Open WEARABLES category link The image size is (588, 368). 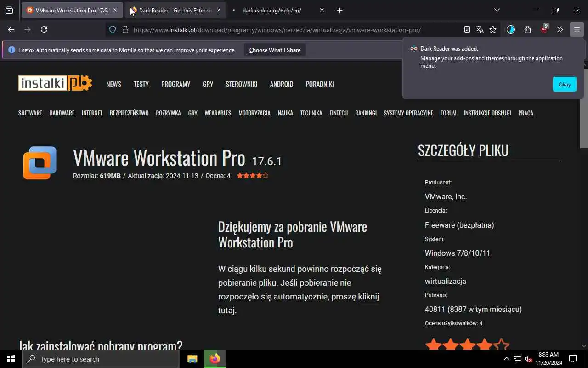pos(218,113)
